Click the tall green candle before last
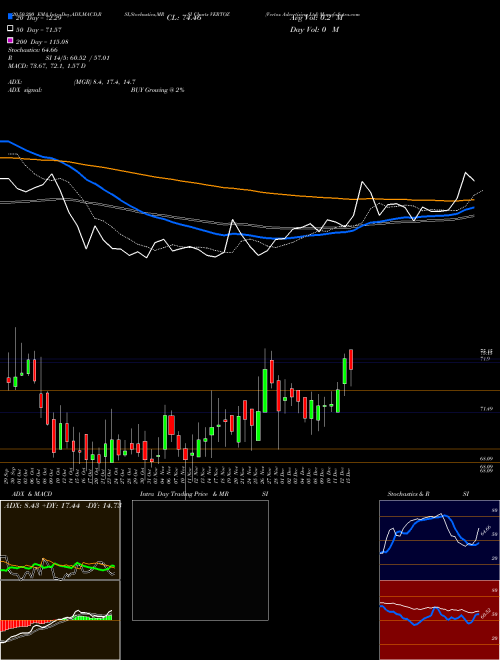This screenshot has height=660, width=500. point(345,371)
